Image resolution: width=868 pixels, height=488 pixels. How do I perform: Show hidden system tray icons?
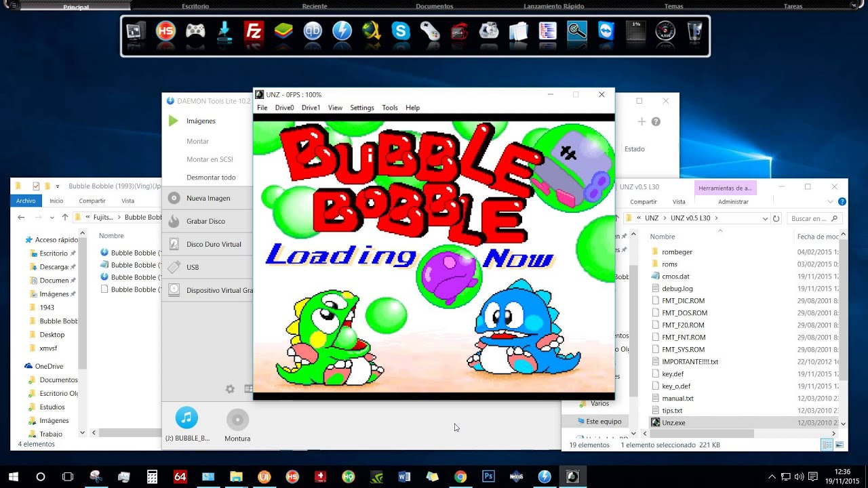tap(772, 476)
